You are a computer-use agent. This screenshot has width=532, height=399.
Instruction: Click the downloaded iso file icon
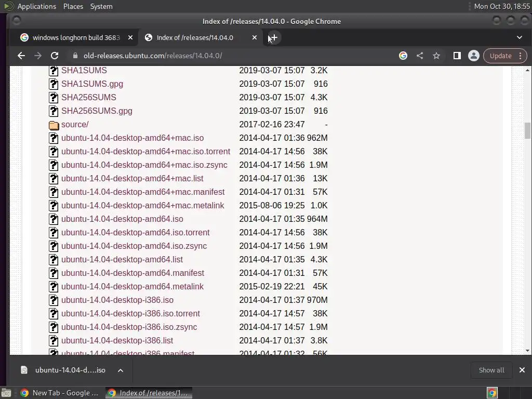(x=24, y=370)
